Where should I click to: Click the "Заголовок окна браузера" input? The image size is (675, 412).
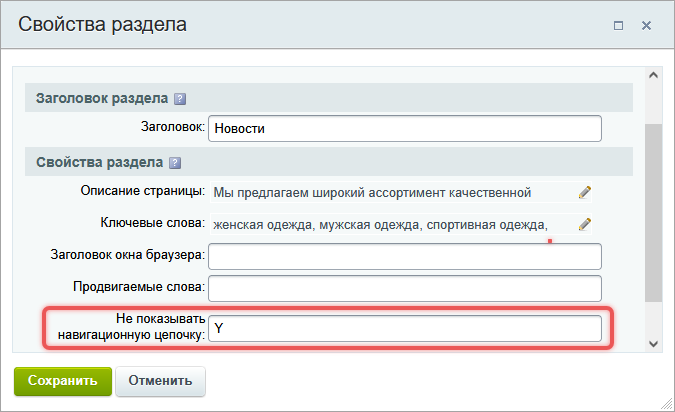405,256
